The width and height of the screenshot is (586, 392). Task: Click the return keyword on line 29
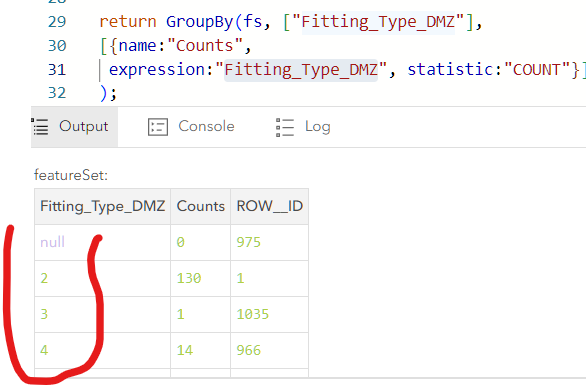[127, 22]
